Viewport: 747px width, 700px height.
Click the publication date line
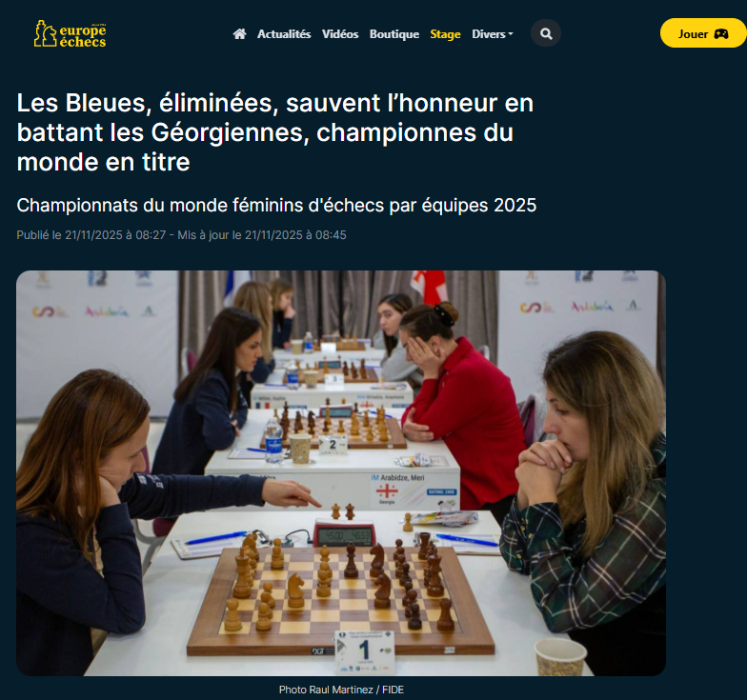pyautogui.click(x=181, y=235)
